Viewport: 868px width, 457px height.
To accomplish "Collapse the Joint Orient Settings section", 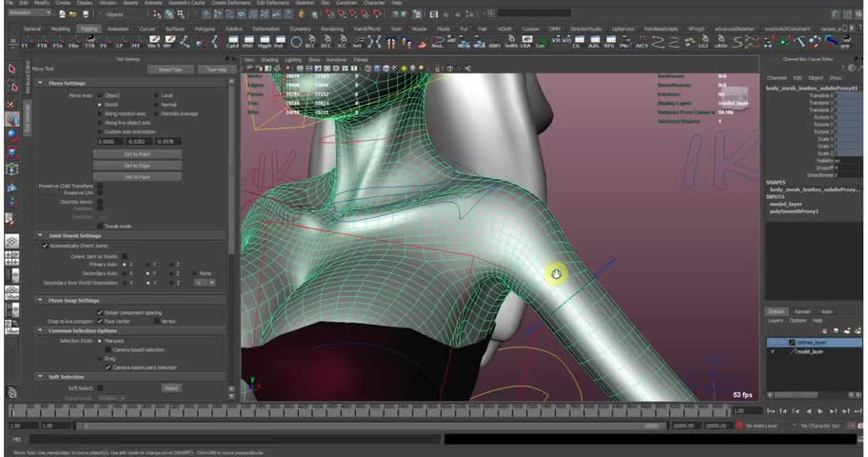I will (x=40, y=235).
